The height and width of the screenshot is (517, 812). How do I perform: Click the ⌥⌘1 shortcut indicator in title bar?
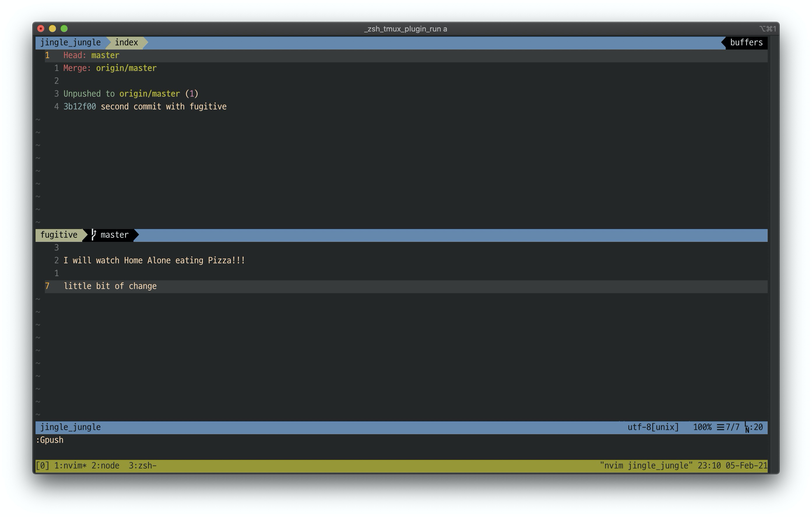click(767, 29)
